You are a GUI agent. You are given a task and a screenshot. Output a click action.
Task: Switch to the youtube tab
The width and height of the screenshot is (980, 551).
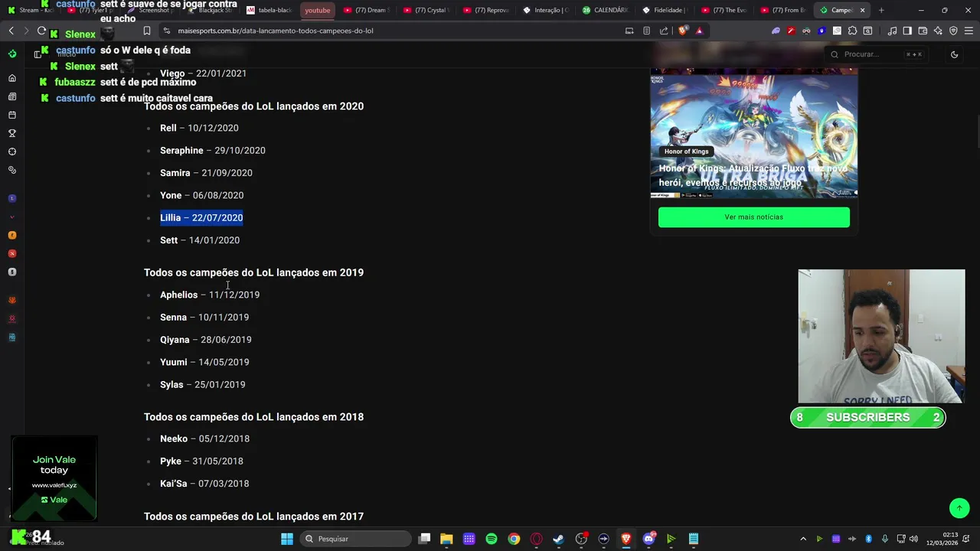pos(317,10)
